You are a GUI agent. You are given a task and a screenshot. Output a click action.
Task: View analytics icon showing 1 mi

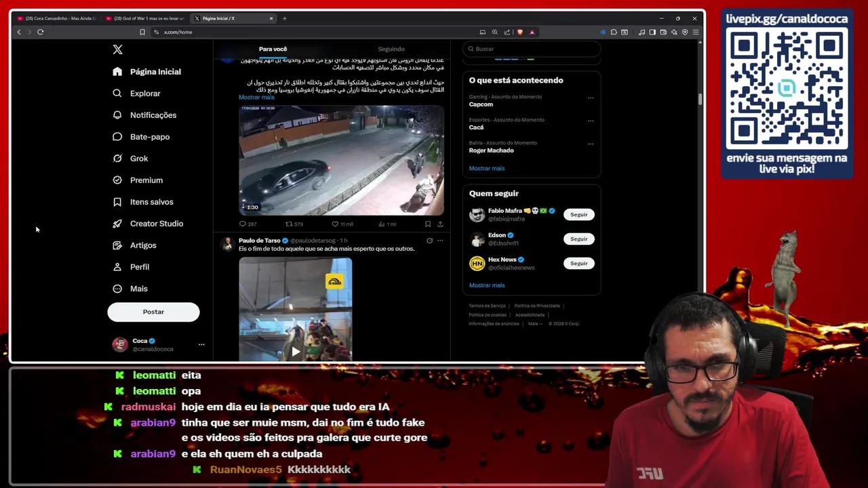point(381,224)
